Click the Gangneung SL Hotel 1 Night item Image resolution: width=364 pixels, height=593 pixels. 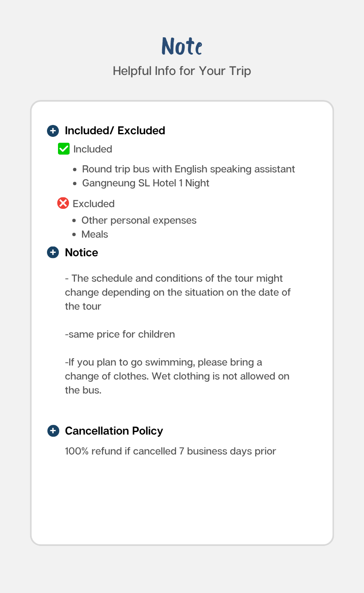coord(146,183)
